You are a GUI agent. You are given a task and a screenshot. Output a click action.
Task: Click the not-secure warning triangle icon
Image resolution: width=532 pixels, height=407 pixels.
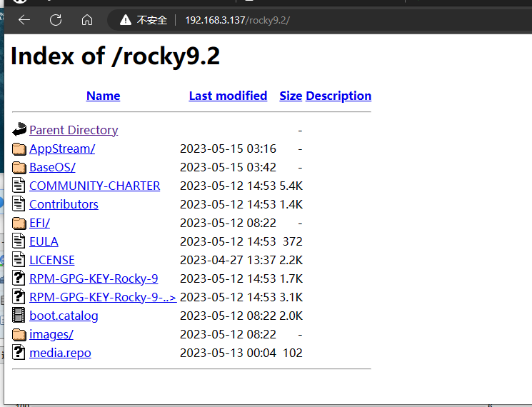pos(126,20)
